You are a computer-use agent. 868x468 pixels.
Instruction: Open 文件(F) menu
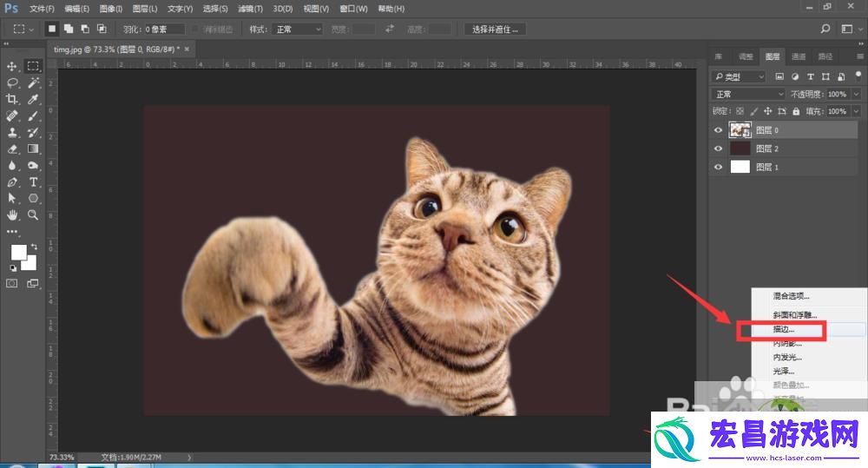42,9
